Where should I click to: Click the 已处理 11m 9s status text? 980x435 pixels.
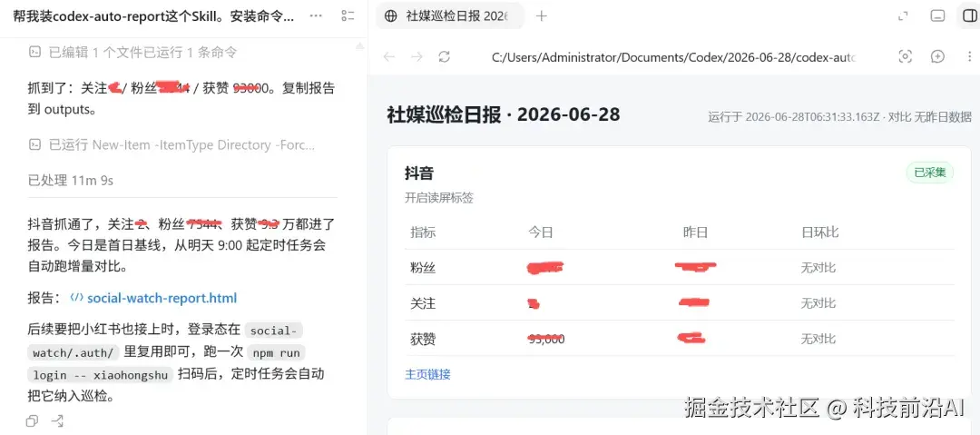coord(71,181)
